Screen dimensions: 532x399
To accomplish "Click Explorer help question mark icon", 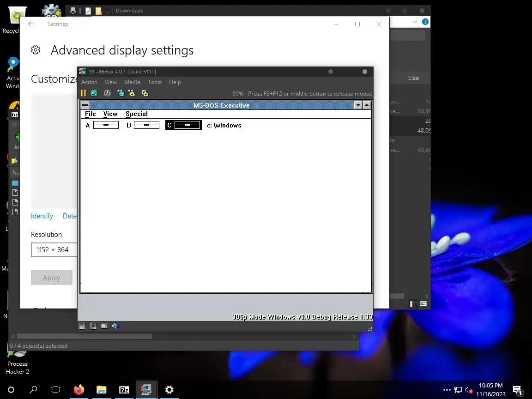I will [x=425, y=22].
